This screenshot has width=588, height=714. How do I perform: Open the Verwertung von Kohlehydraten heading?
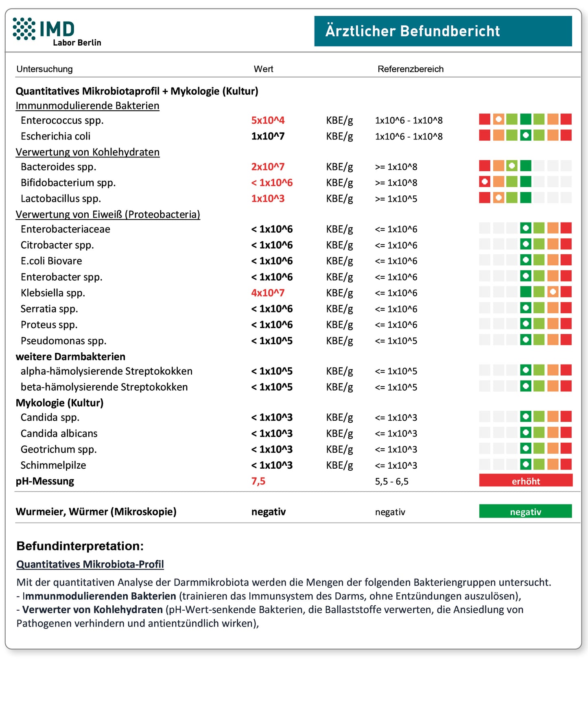(x=87, y=152)
